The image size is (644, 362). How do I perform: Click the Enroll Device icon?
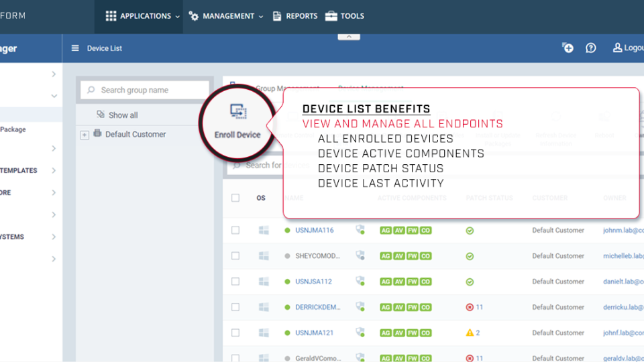coord(237,113)
